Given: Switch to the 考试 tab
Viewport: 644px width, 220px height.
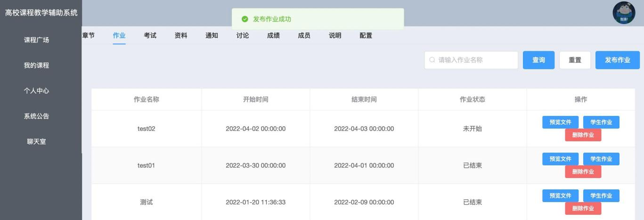Looking at the screenshot, I should pyautogui.click(x=150, y=35).
